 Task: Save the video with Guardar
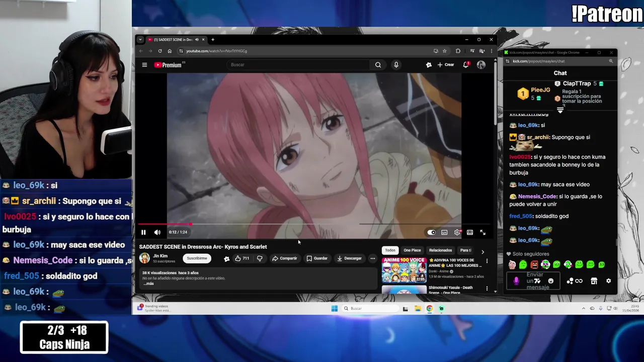click(x=317, y=258)
